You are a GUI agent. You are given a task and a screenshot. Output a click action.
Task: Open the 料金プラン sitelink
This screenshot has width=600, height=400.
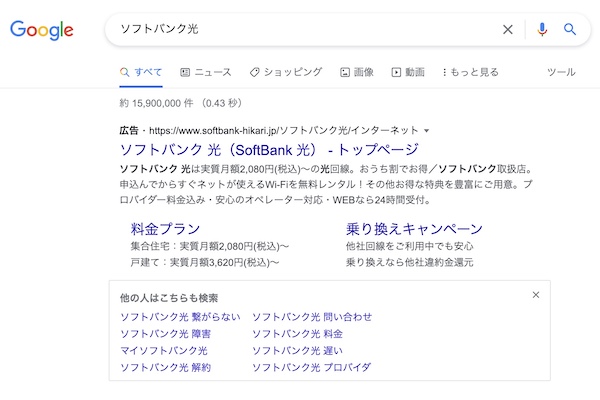coord(165,229)
